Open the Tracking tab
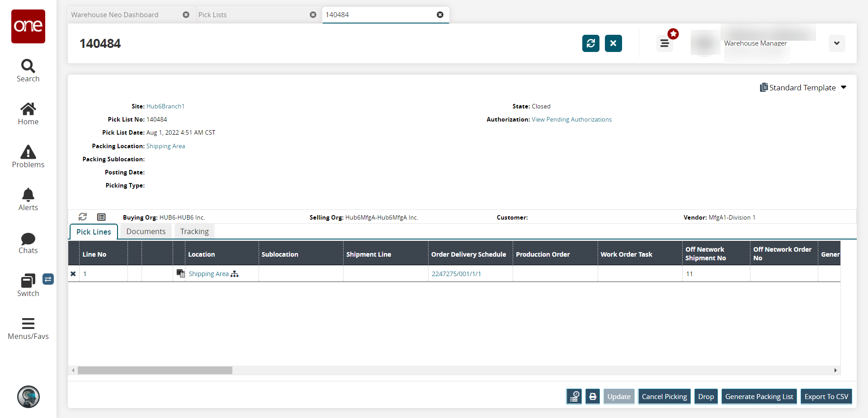This screenshot has width=868, height=418. point(194,231)
